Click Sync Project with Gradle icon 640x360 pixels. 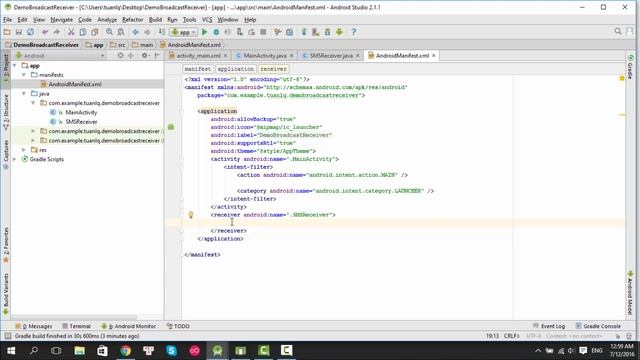tap(304, 32)
